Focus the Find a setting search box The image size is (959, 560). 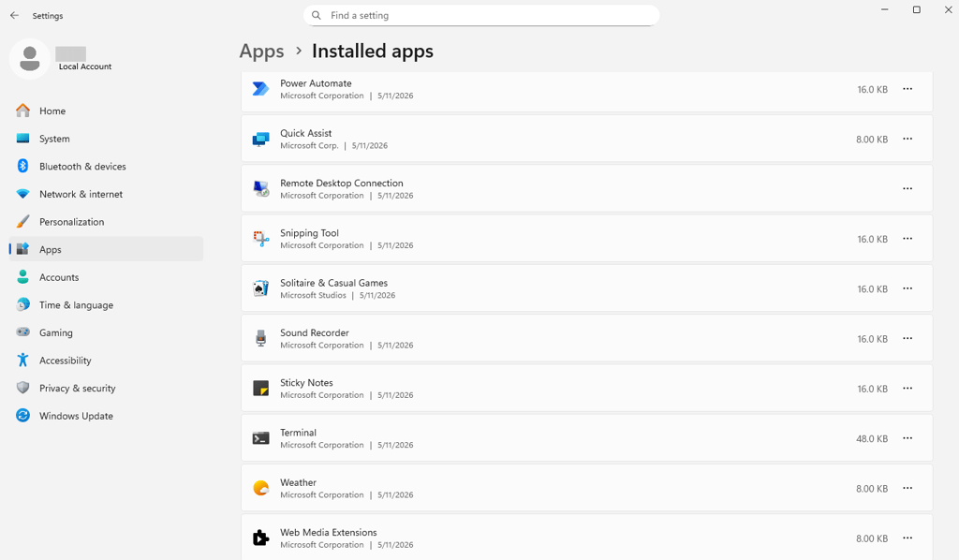pos(481,15)
